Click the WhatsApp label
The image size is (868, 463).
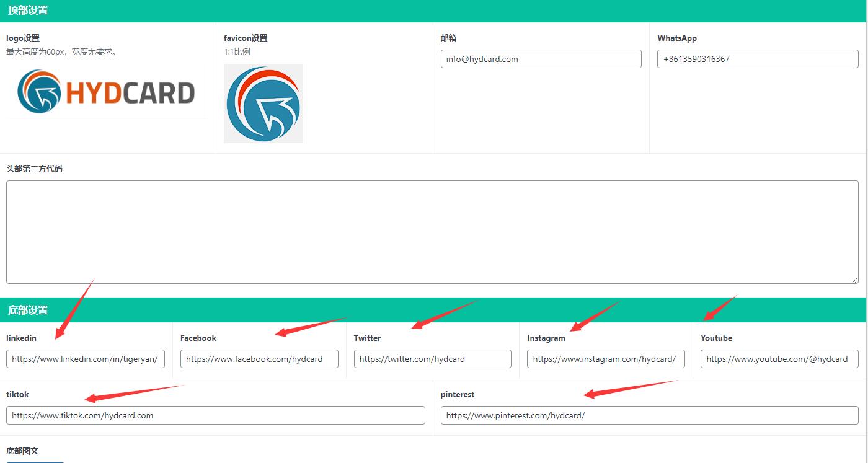point(677,38)
